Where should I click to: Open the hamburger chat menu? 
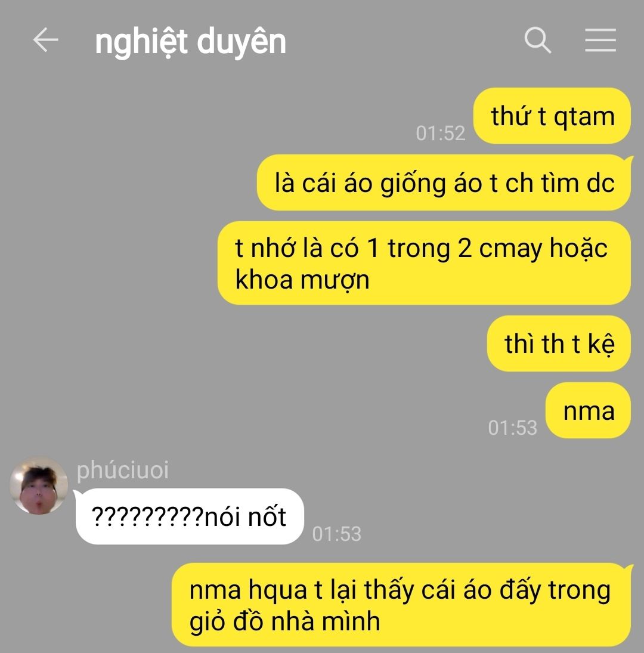(x=600, y=40)
